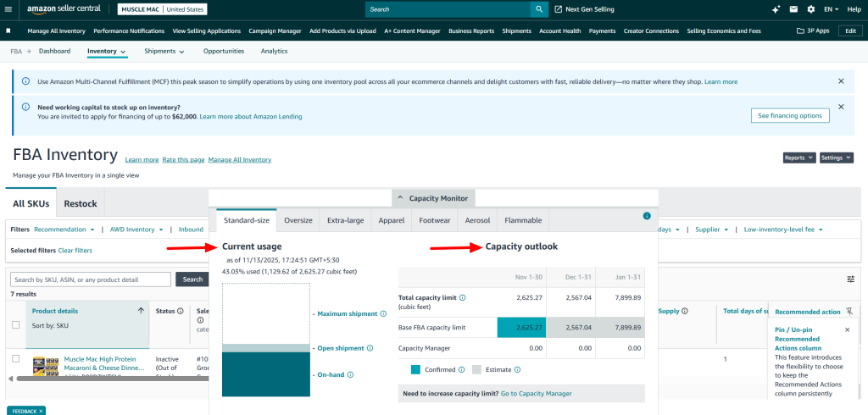Screen dimensions: 868x415
Task: Open the table column settings icon
Action: 851,279
